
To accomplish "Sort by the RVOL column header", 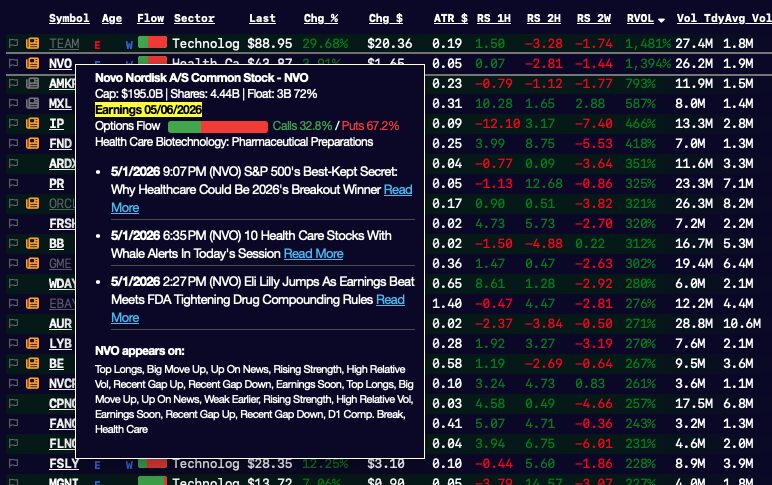I will tap(640, 18).
